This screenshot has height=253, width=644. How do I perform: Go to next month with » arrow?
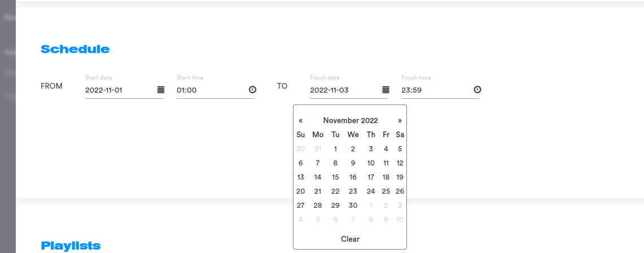coord(400,120)
